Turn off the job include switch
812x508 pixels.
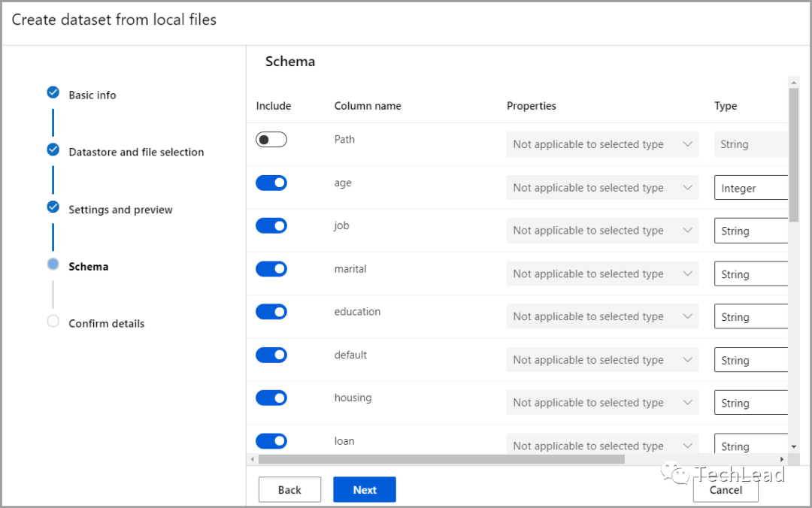point(271,225)
